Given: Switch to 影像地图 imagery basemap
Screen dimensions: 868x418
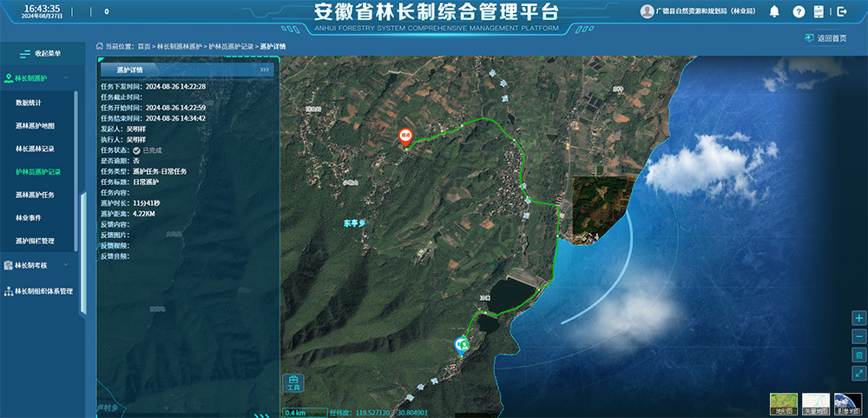Looking at the screenshot, I should [847, 402].
